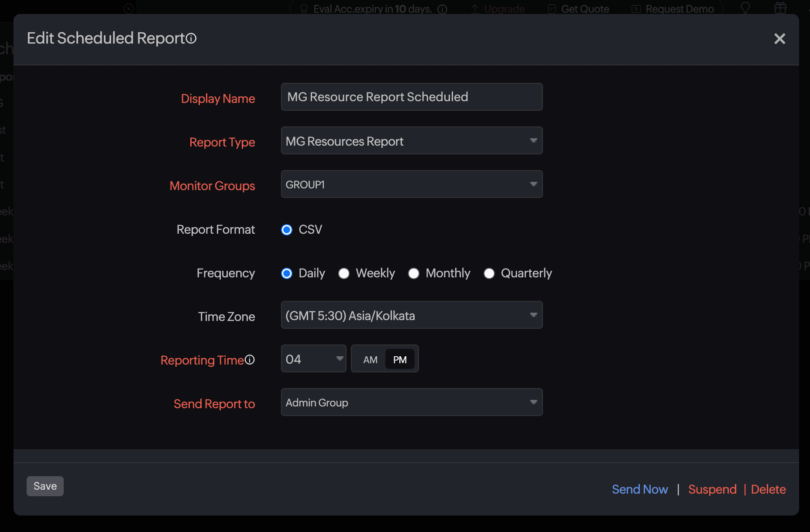
Task: Click into the Display Name field
Action: [x=412, y=97]
